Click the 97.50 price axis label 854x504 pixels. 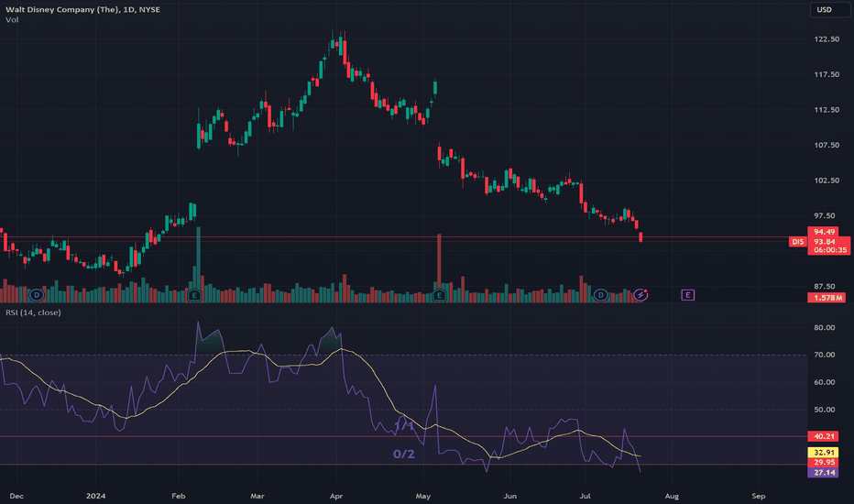824,215
